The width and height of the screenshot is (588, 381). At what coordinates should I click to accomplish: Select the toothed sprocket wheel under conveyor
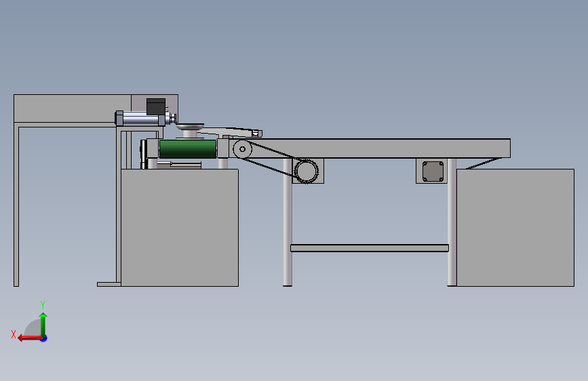pos(307,172)
